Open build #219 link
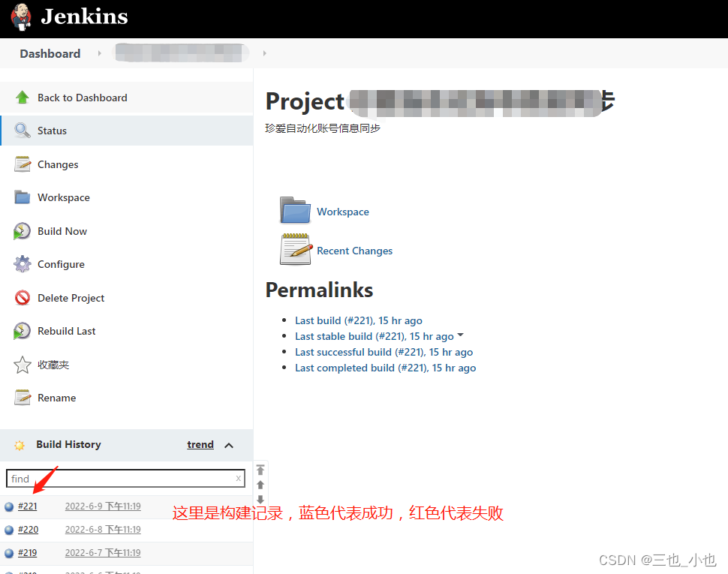The width and height of the screenshot is (728, 574). click(27, 553)
